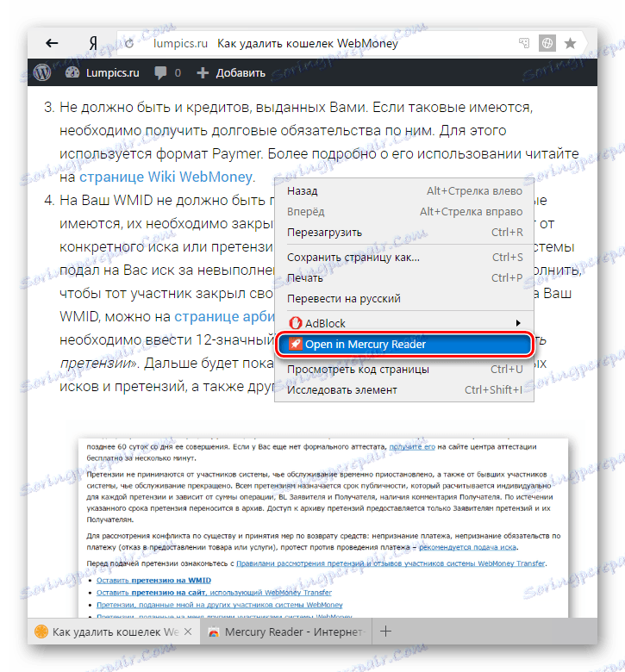Open the Mercury Reader globe icon in the address bar
The width and height of the screenshot is (625, 672).
point(547,43)
